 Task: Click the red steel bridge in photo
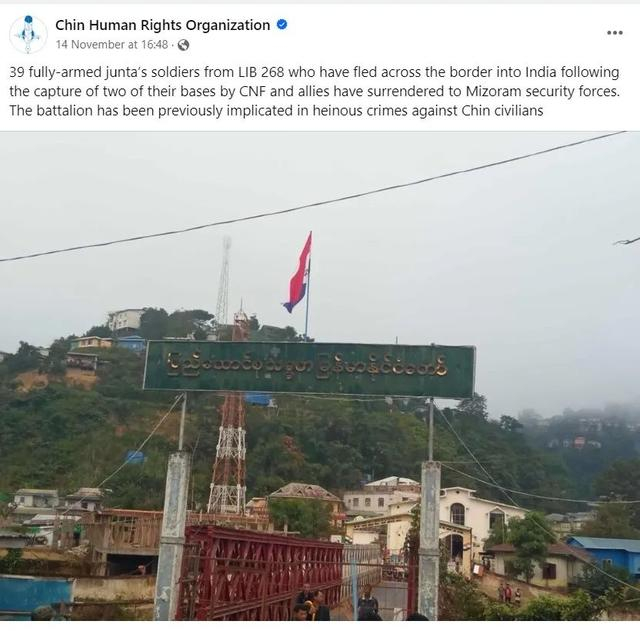click(x=261, y=571)
